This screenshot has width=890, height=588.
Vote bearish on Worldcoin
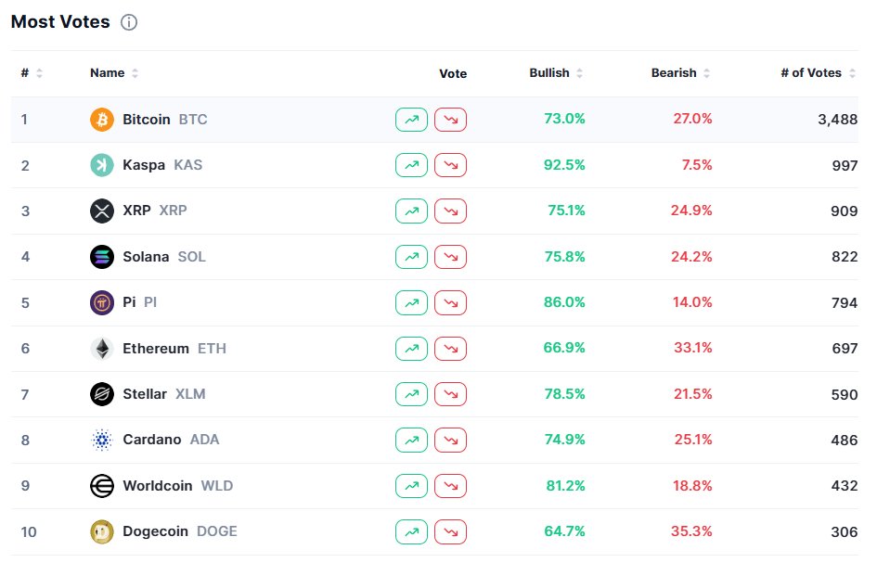tap(451, 486)
